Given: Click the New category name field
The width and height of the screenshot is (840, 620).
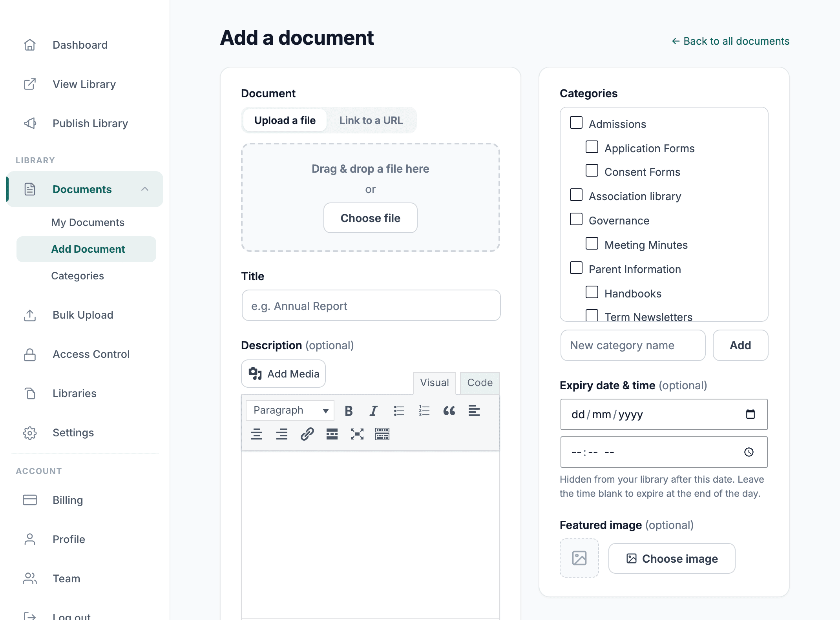Looking at the screenshot, I should coord(633,345).
